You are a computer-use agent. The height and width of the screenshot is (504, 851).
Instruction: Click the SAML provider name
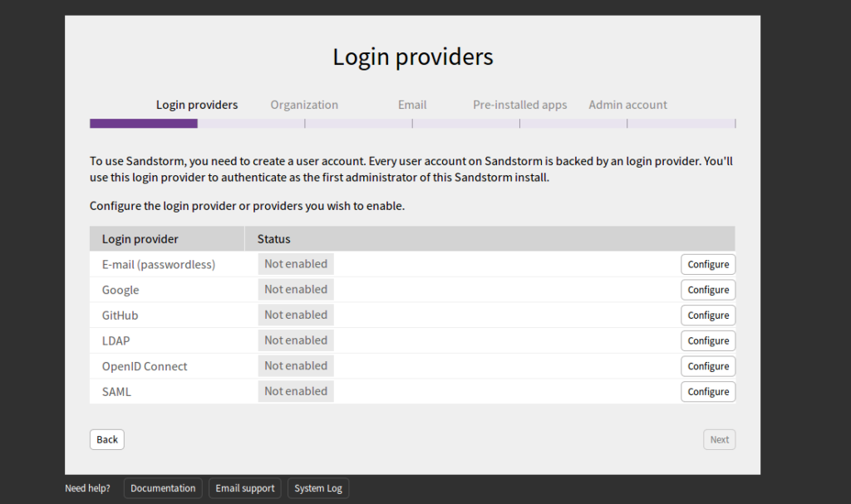[116, 392]
